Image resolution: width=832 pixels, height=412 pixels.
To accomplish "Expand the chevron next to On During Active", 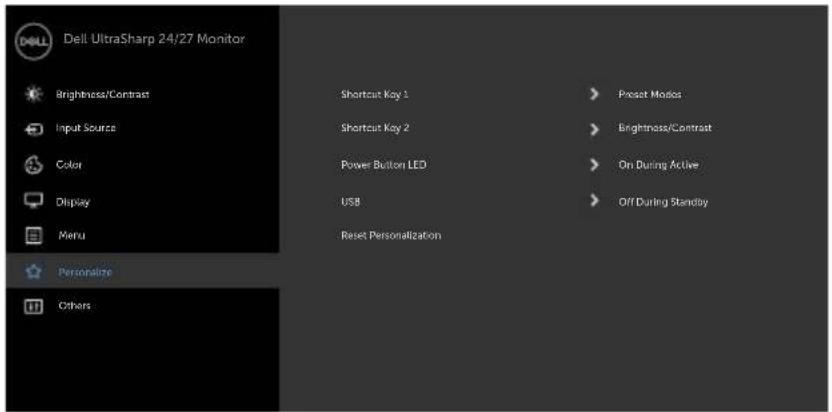I will point(595,165).
